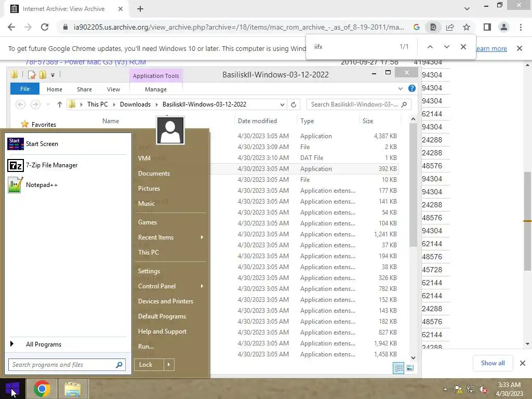
Task: Open the Quick Access Toolbar customize dropdown
Action: 52,75
